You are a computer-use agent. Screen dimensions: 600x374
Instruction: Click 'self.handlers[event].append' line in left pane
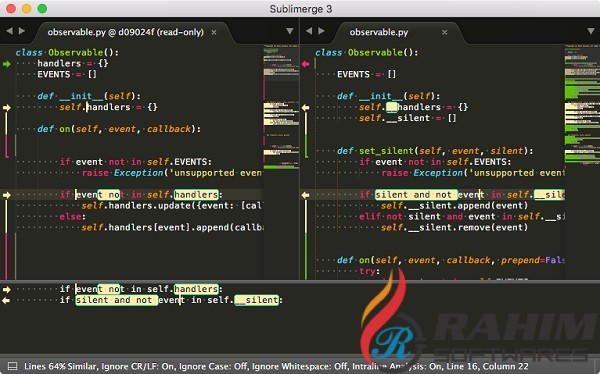pyautogui.click(x=172, y=227)
